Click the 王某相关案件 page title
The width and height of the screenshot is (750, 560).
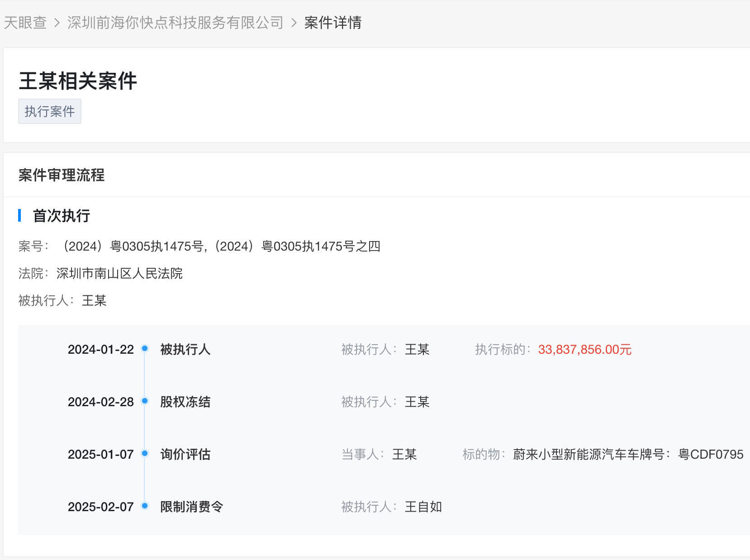coord(78,81)
